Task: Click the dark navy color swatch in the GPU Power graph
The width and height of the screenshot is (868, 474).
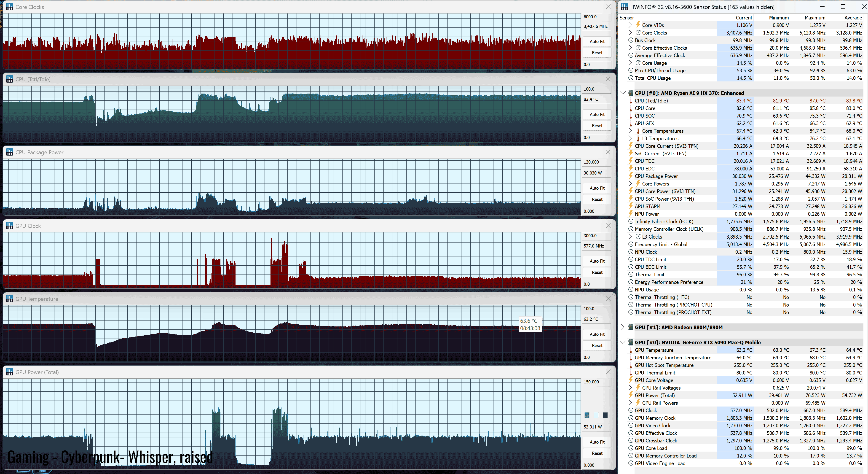Action: (605, 415)
